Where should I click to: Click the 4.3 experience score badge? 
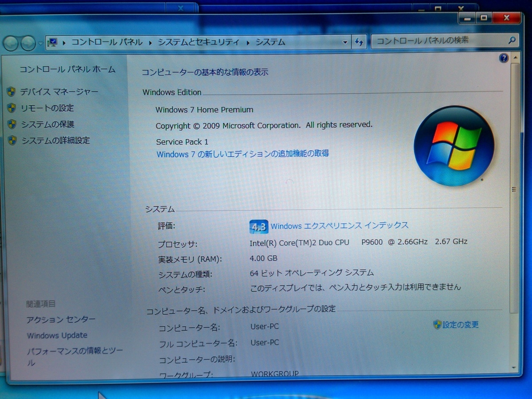coord(258,227)
